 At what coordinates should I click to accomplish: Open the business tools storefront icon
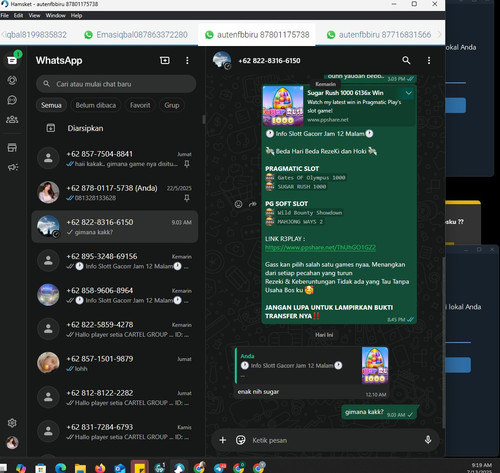[12, 148]
